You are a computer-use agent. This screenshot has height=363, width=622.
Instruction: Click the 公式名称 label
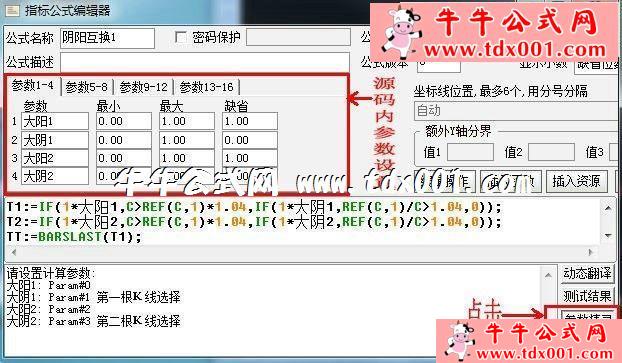[x=29, y=38]
